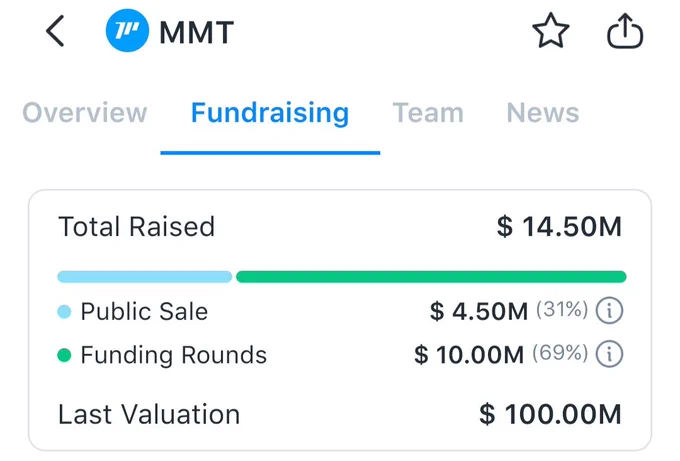Click the MMT project logo icon
The width and height of the screenshot is (680, 461).
[128, 30]
